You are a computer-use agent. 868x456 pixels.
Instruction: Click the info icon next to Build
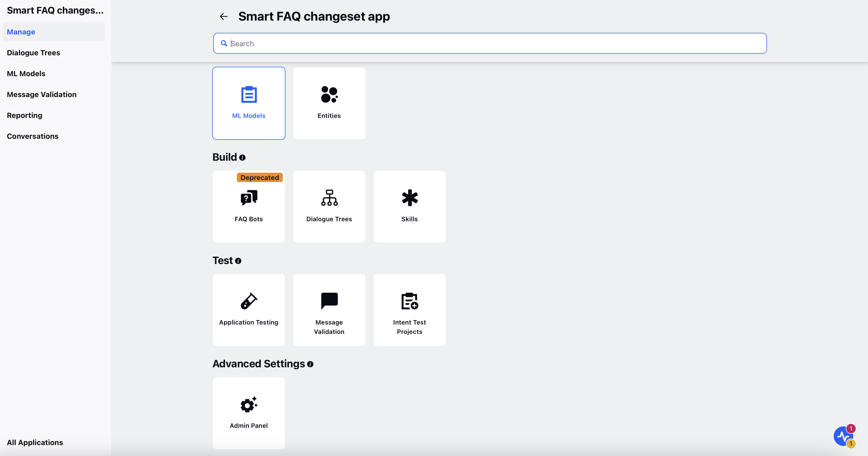pyautogui.click(x=242, y=158)
